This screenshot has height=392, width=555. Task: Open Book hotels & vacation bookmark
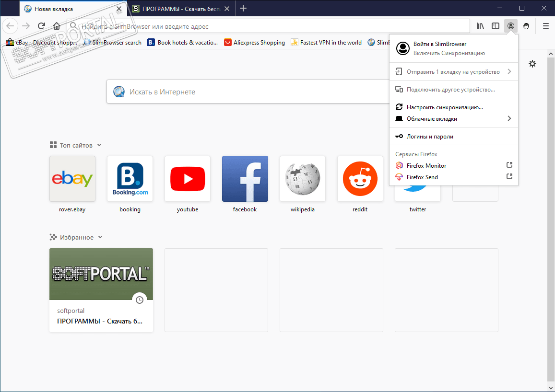(183, 43)
